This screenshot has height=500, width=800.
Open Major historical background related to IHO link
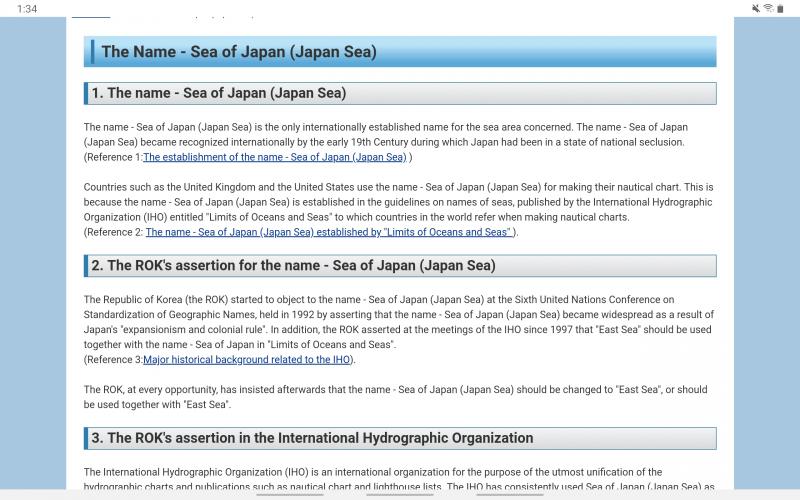[x=246, y=360]
